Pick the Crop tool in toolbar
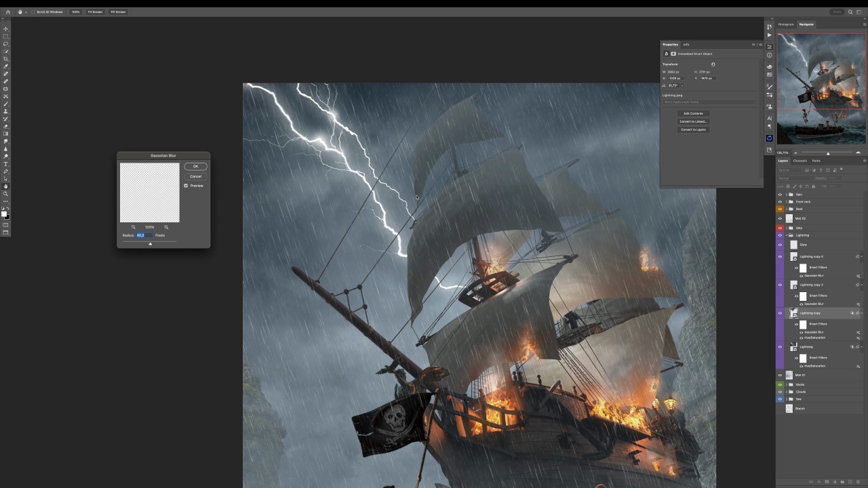The width and height of the screenshot is (868, 488). [x=6, y=59]
